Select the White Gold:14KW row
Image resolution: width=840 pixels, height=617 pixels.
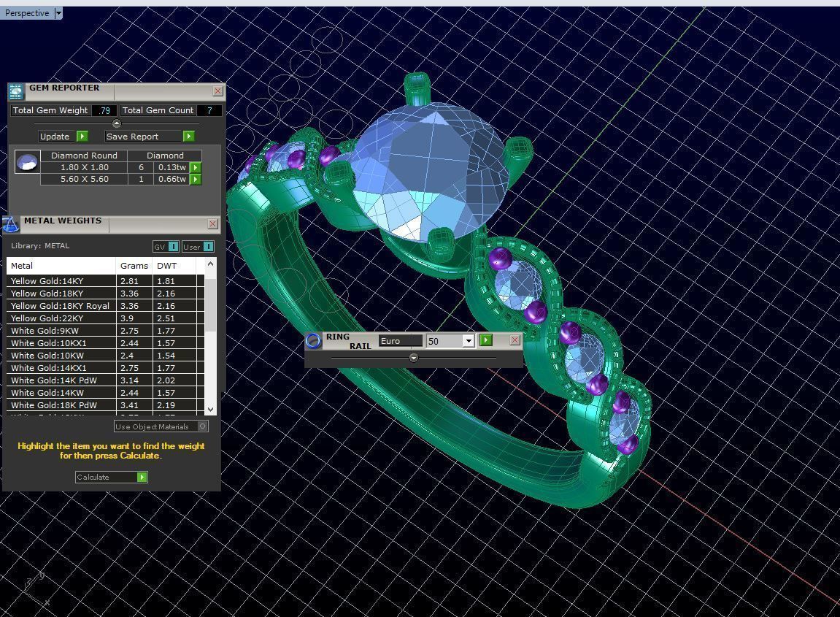click(x=105, y=392)
